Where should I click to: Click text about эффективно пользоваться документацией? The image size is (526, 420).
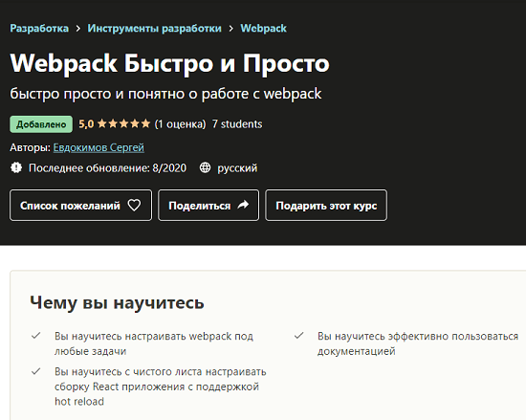coord(418,343)
